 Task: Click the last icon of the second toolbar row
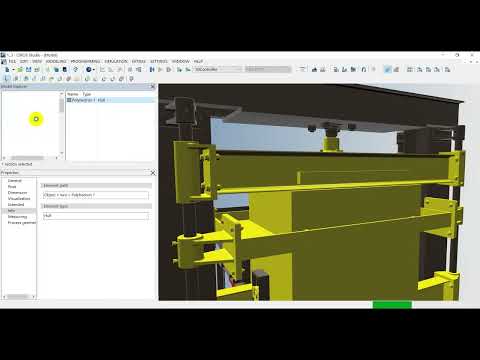[x=131, y=79]
